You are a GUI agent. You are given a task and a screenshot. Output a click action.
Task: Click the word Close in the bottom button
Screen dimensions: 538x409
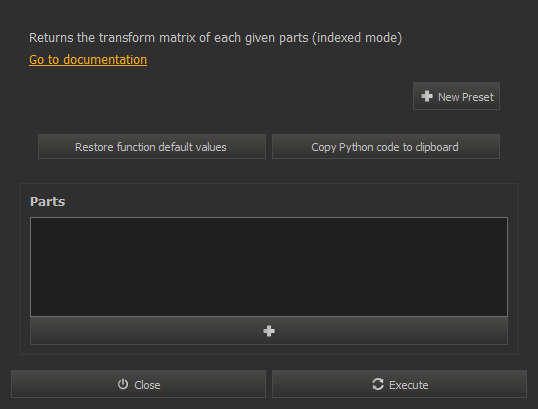(147, 385)
